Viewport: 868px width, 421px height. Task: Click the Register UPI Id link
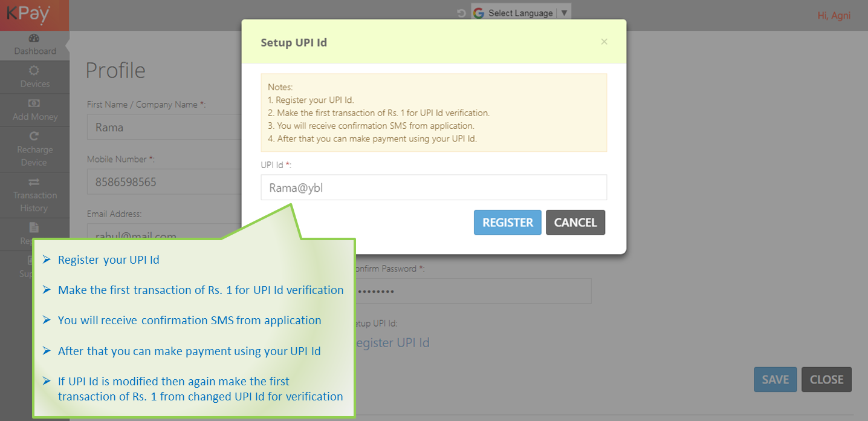(x=390, y=342)
